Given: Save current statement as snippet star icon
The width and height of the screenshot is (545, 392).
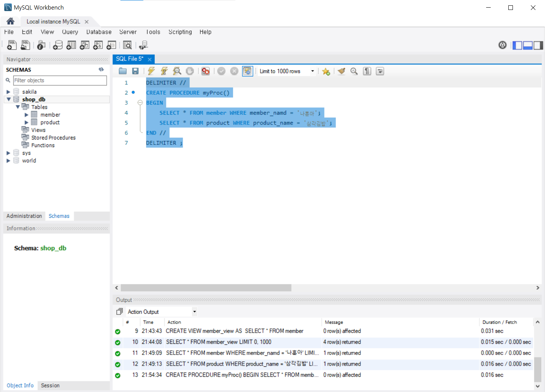Looking at the screenshot, I should [x=326, y=71].
